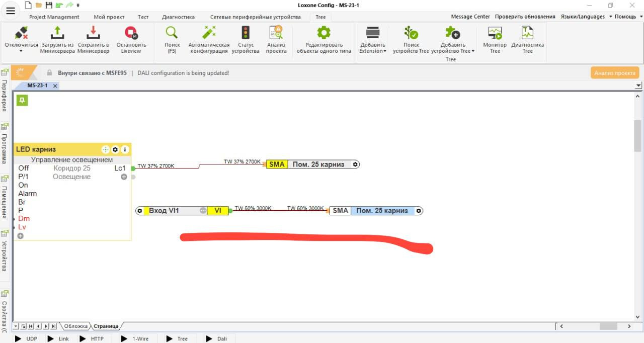This screenshot has height=343, width=644.
Task: Switch to Project Management tab
Action: pyautogui.click(x=54, y=17)
